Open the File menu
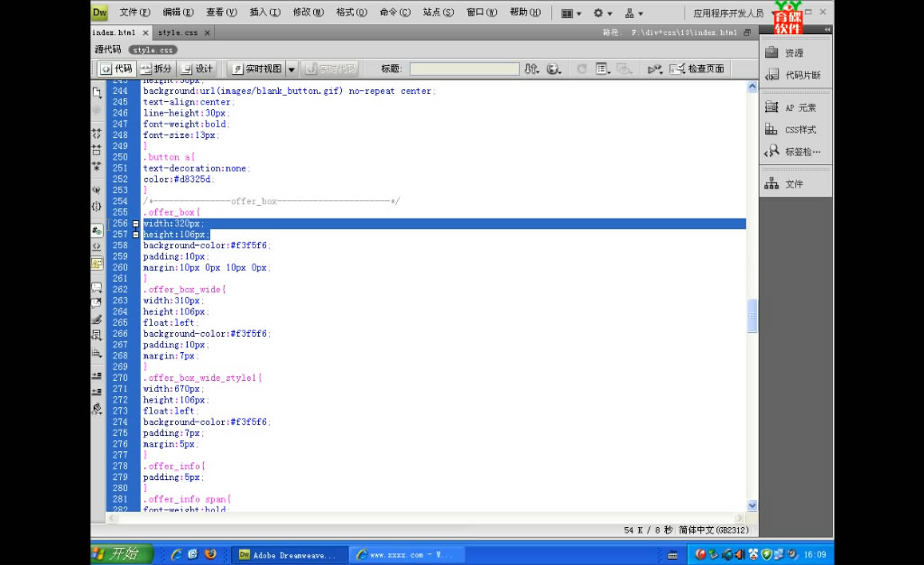 pos(134,13)
